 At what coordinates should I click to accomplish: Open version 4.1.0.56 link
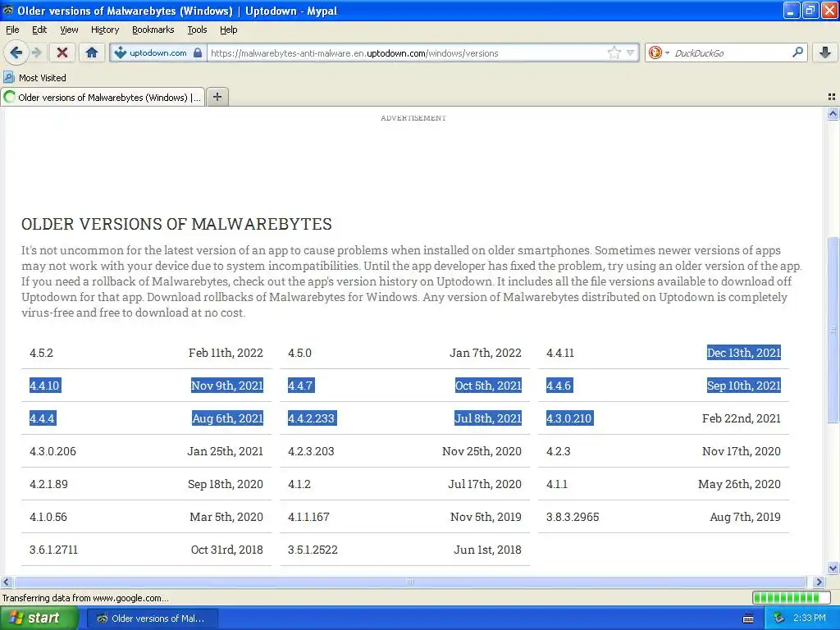click(48, 517)
